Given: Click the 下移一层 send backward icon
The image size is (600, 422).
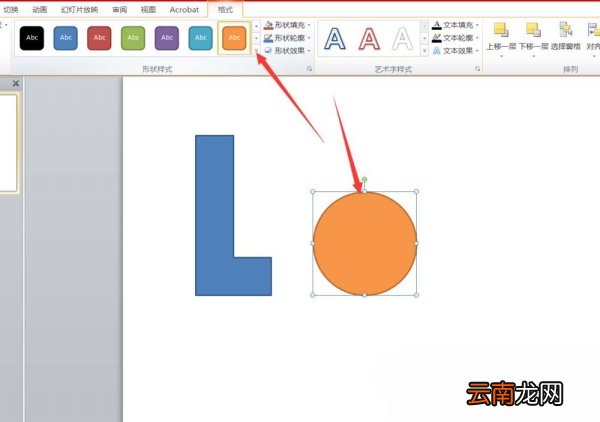Looking at the screenshot, I should [x=533, y=30].
